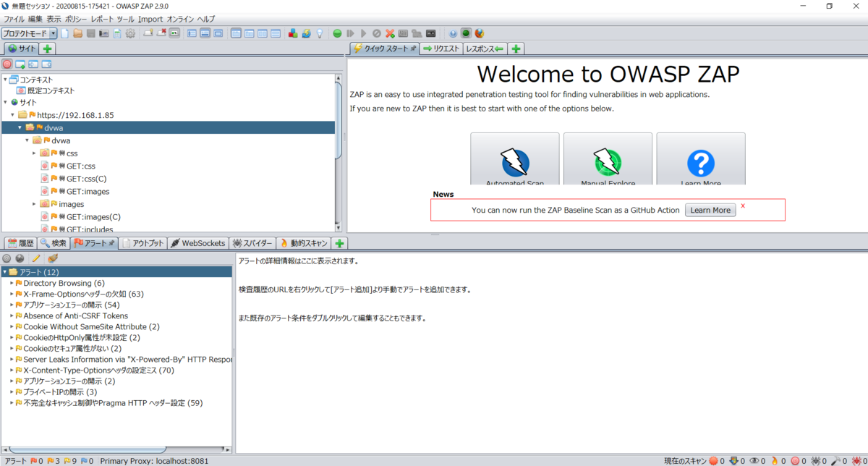Click the red X custom breakpoints icon
This screenshot has width=868, height=466.
tap(390, 33)
